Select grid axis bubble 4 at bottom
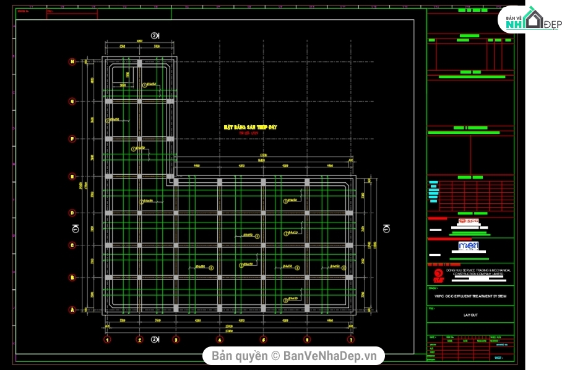Image resolution: width=588 pixels, height=370 pixels. 219,340
